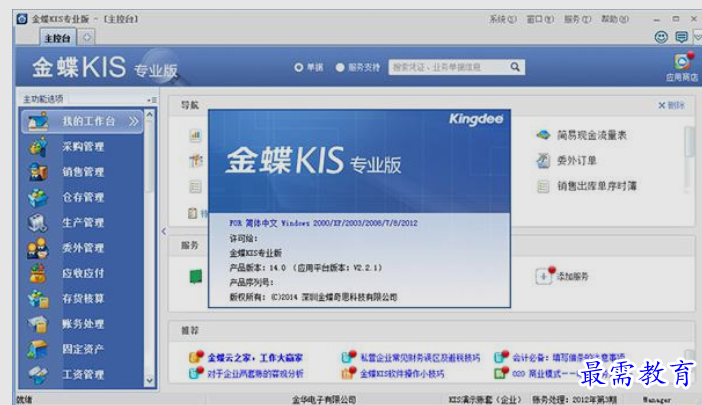Open 应收应付 module icon
The image size is (702, 405).
click(x=38, y=273)
